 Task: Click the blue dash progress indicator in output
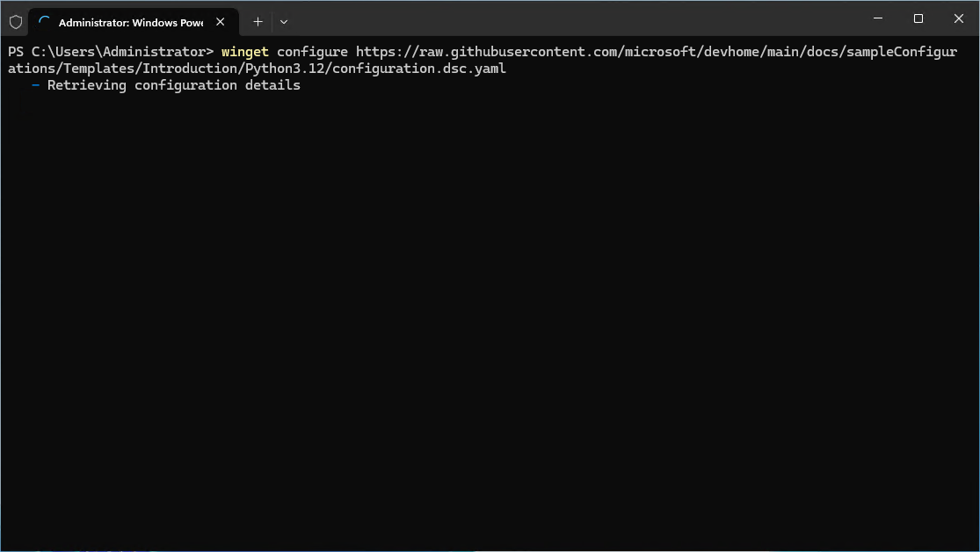click(x=34, y=84)
